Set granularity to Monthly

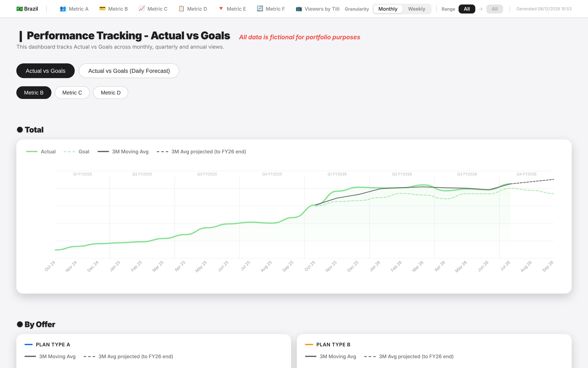pos(388,9)
